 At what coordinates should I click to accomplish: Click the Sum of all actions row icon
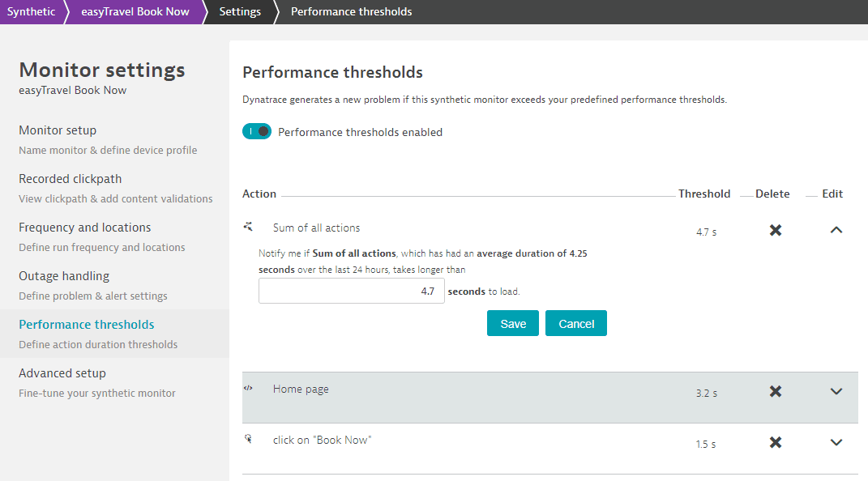click(x=248, y=227)
